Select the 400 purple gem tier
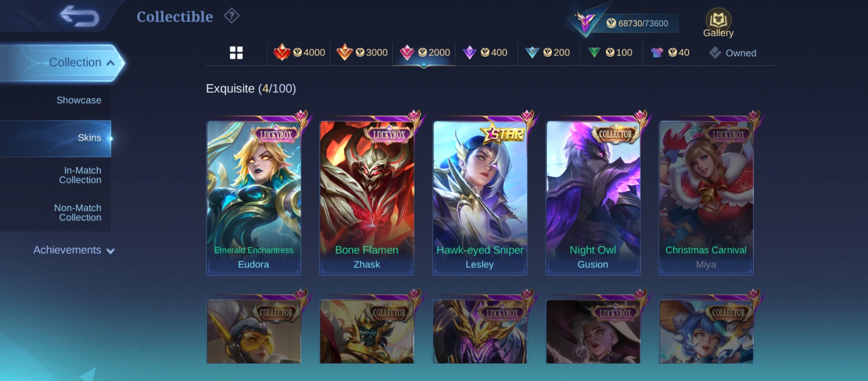Image resolution: width=868 pixels, height=381 pixels. (486, 53)
